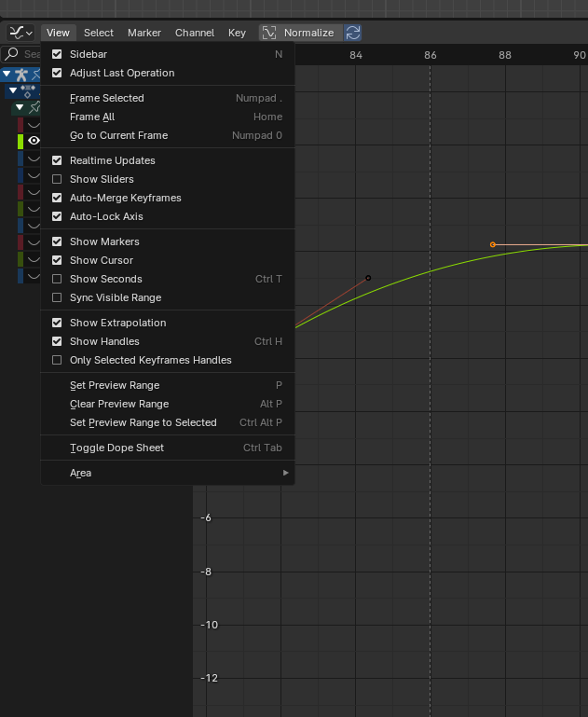Screen dimensions: 588x717
Task: Click the action keyframes icon
Action: click(27, 90)
